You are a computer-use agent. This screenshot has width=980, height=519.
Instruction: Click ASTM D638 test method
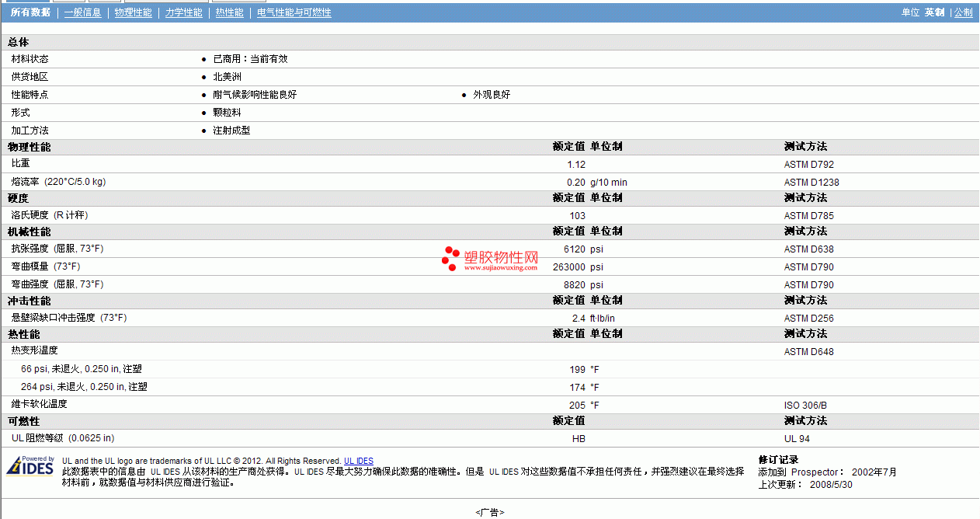pyautogui.click(x=809, y=249)
